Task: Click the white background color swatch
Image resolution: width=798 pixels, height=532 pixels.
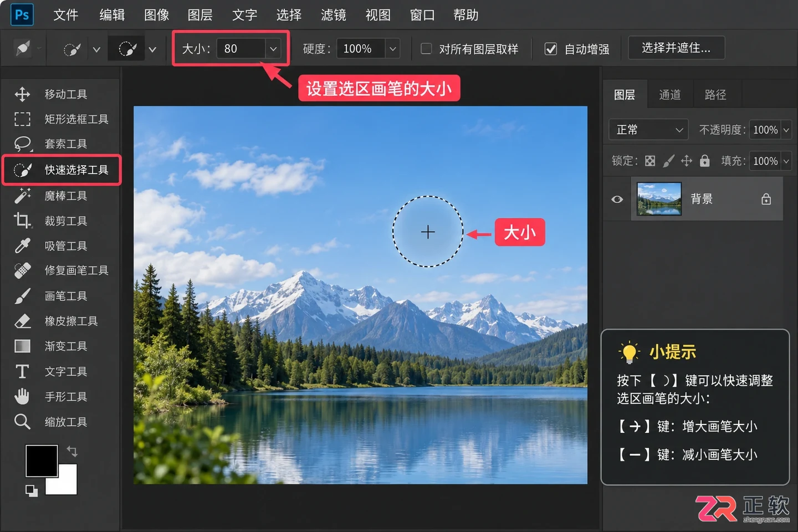Action: click(x=65, y=483)
